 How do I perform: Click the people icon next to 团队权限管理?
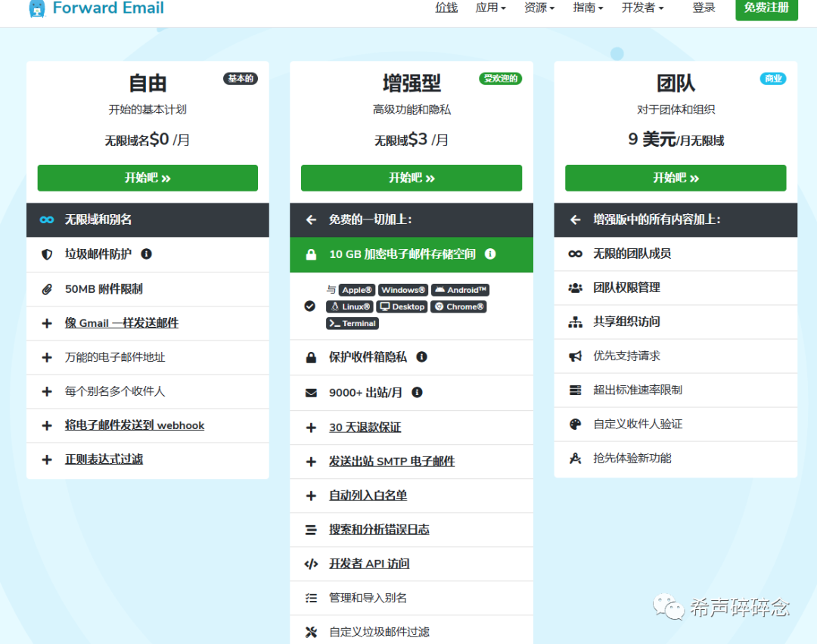click(576, 288)
